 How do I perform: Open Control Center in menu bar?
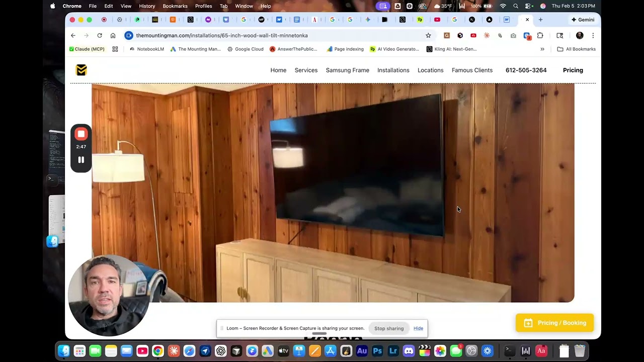coord(529,6)
